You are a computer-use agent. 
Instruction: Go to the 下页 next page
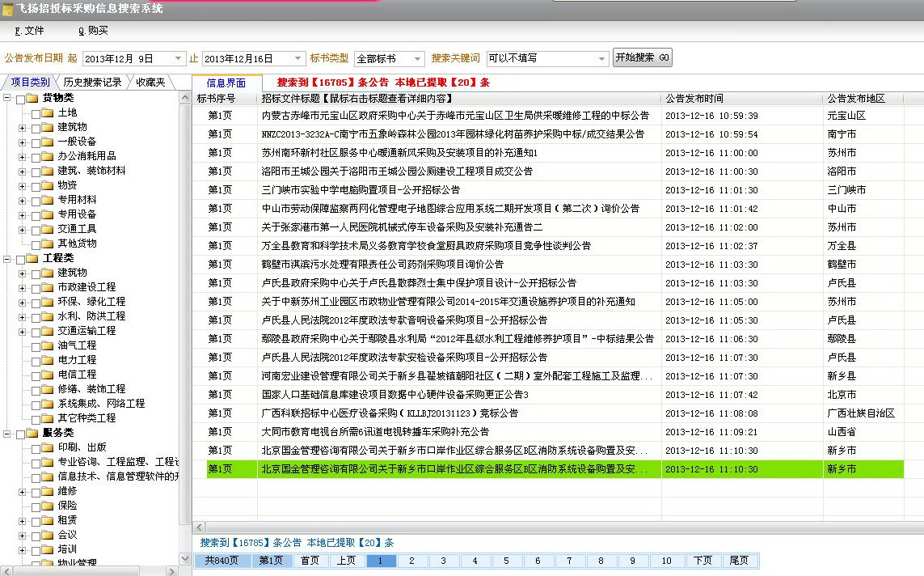(x=702, y=560)
